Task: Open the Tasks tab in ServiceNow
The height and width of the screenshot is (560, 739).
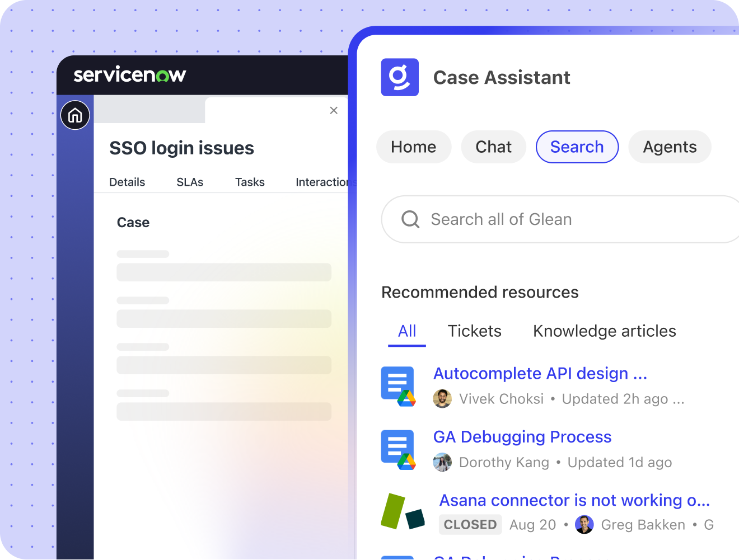Action: pos(250,182)
